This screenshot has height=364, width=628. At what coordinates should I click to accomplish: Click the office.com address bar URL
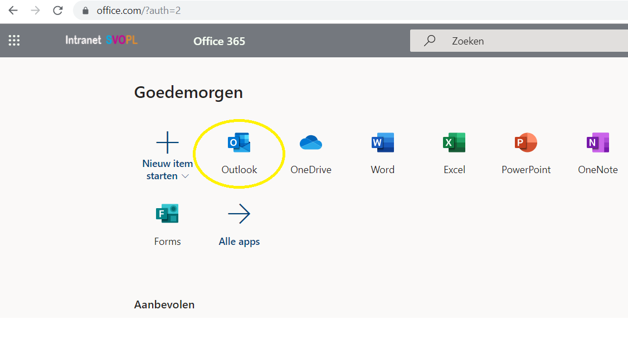(x=139, y=11)
